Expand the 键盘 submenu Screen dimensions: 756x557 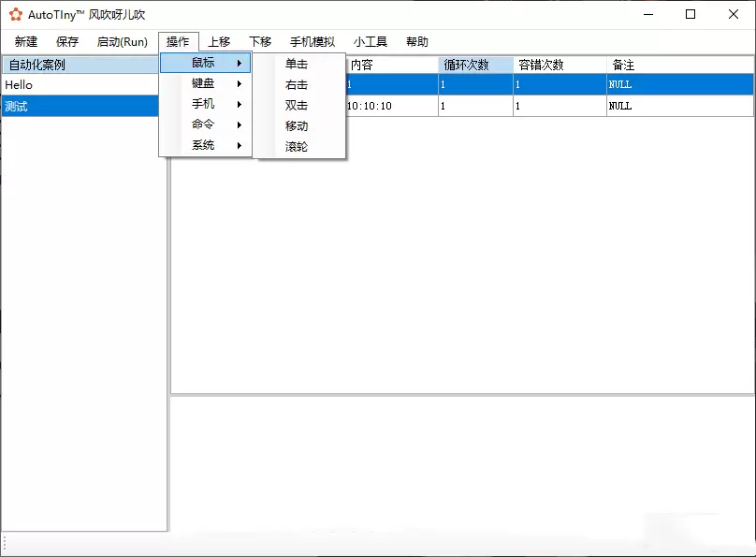click(x=206, y=83)
